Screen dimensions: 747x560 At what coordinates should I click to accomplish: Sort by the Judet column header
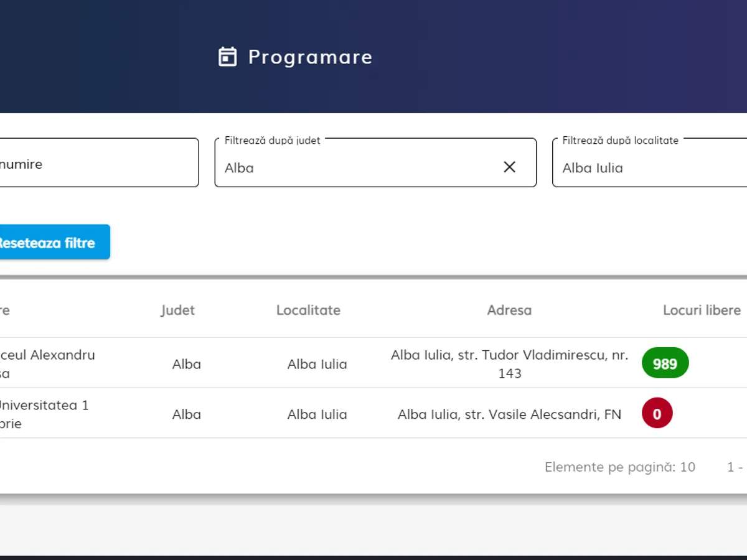click(x=177, y=310)
